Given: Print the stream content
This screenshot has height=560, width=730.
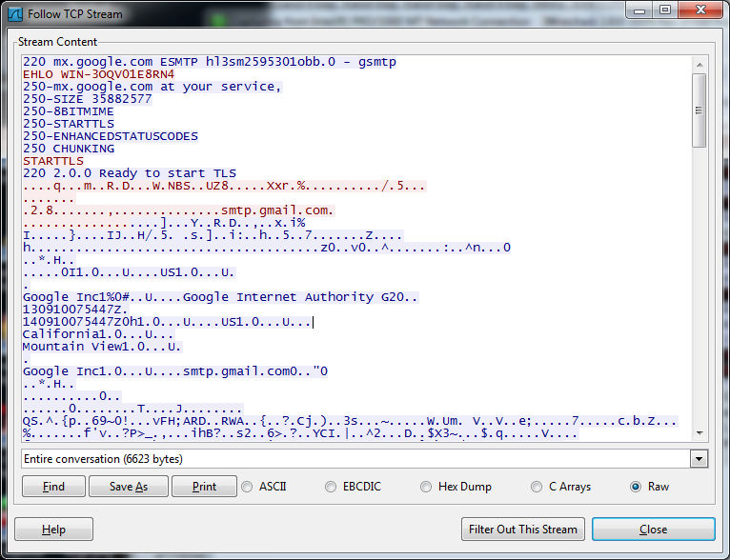Looking at the screenshot, I should [x=204, y=487].
